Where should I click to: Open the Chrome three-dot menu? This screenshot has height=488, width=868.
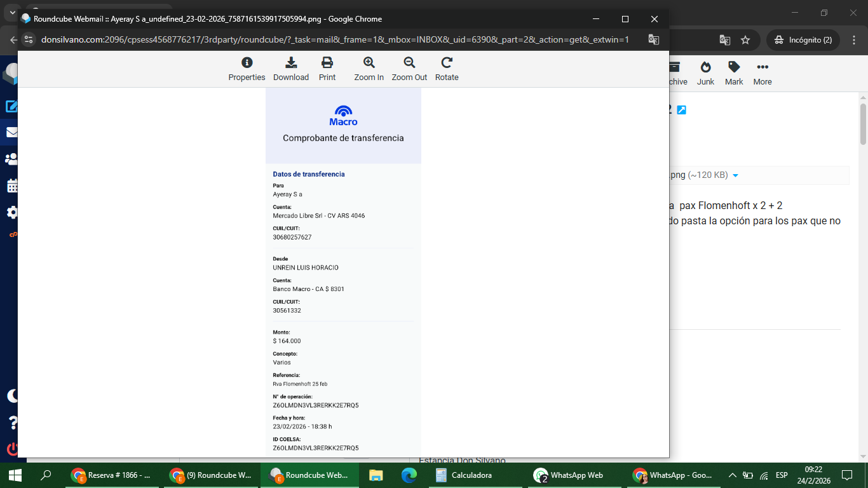pos(854,40)
